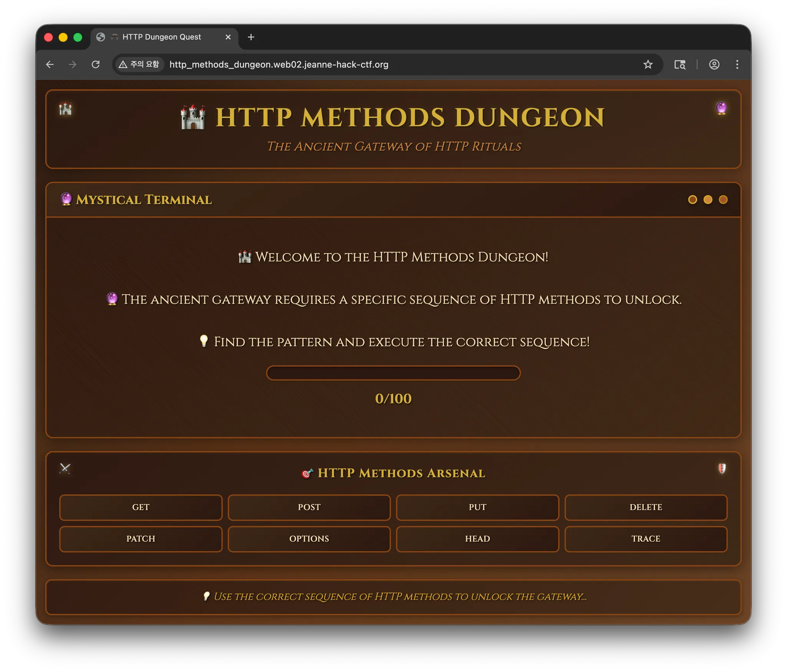The image size is (787, 672).
Task: Click the security warning chip in address bar
Action: click(139, 65)
